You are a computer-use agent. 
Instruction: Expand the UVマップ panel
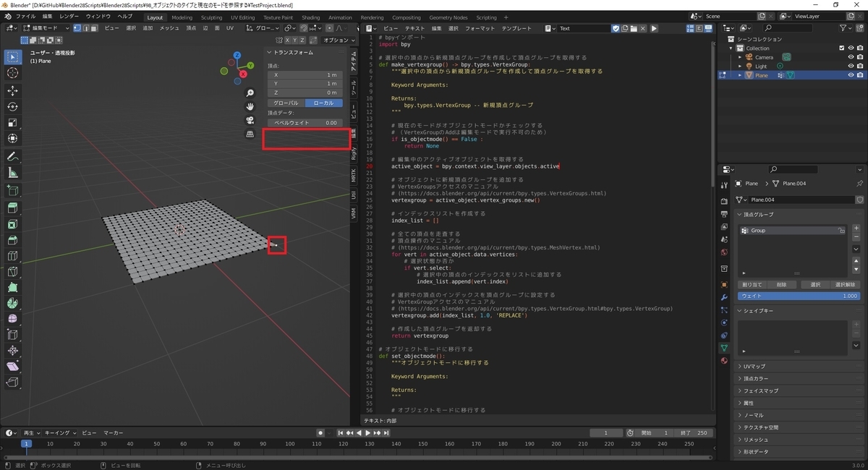[754, 366]
